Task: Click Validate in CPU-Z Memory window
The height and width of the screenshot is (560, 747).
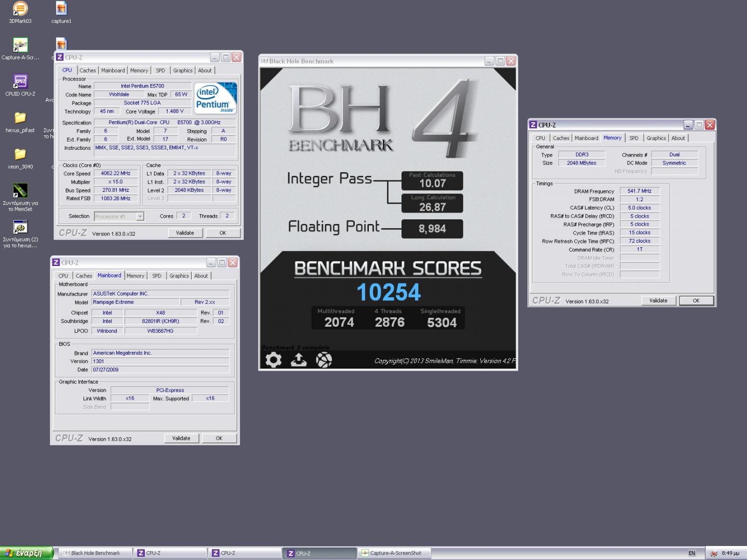Action: (x=659, y=301)
